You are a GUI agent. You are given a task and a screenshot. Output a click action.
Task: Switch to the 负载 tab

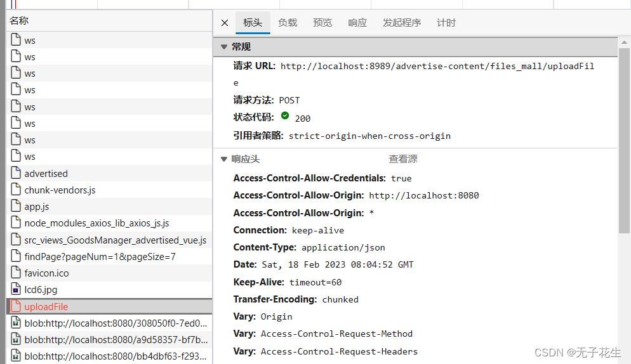click(x=288, y=23)
